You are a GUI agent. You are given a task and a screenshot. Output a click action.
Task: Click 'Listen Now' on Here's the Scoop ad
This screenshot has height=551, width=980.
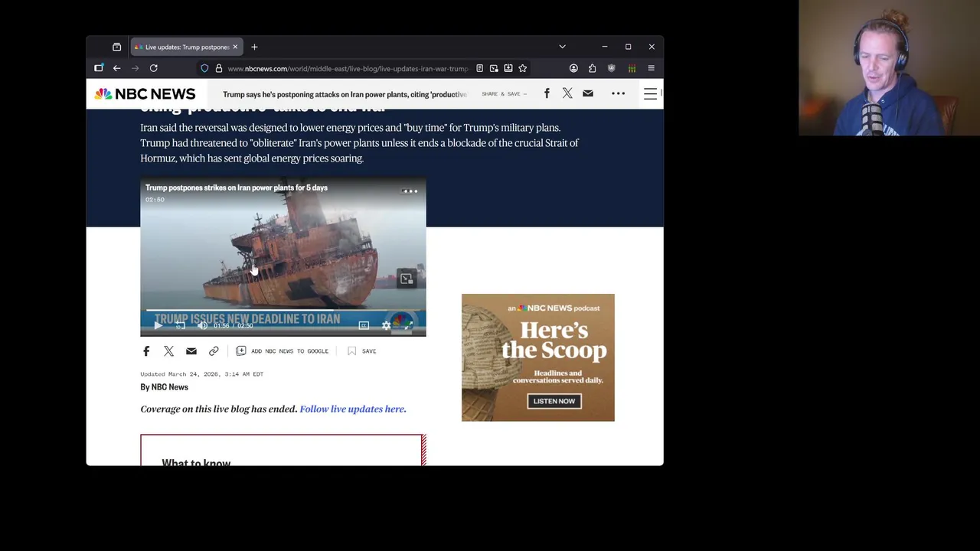pyautogui.click(x=554, y=401)
